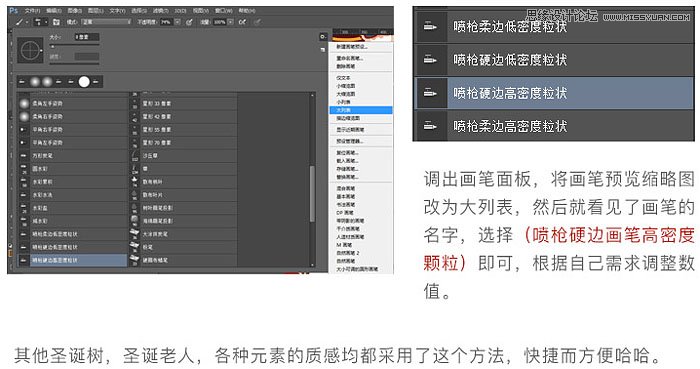Select 星形 42 像素 brush
This screenshot has width=700, height=369.
point(183,116)
